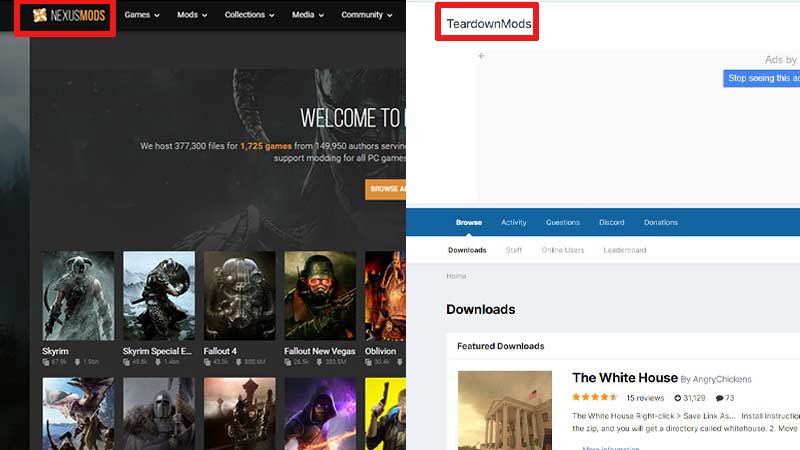This screenshot has width=800, height=450.
Task: Click the Skyrim Special Edition download icon
Action: click(x=158, y=362)
